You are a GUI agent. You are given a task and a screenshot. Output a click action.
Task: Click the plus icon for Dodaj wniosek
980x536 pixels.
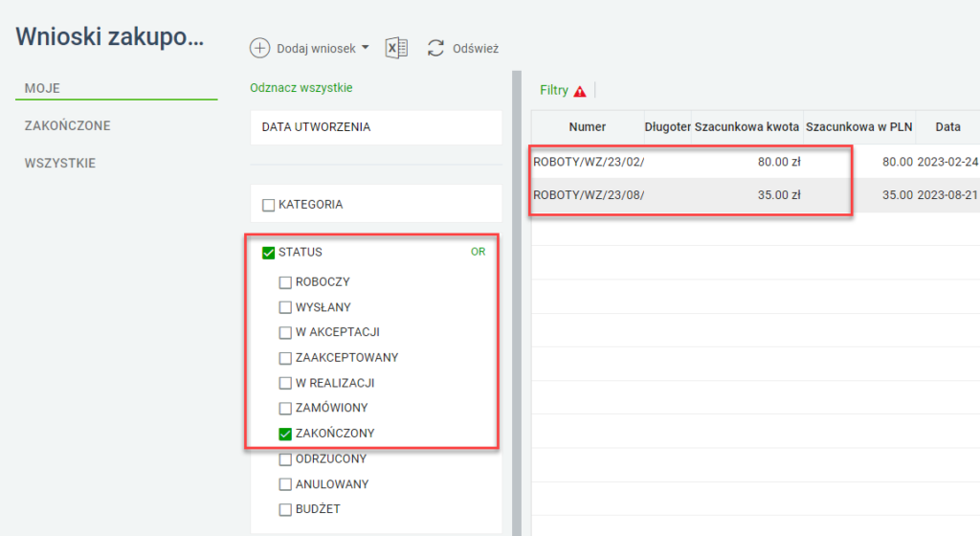point(259,48)
